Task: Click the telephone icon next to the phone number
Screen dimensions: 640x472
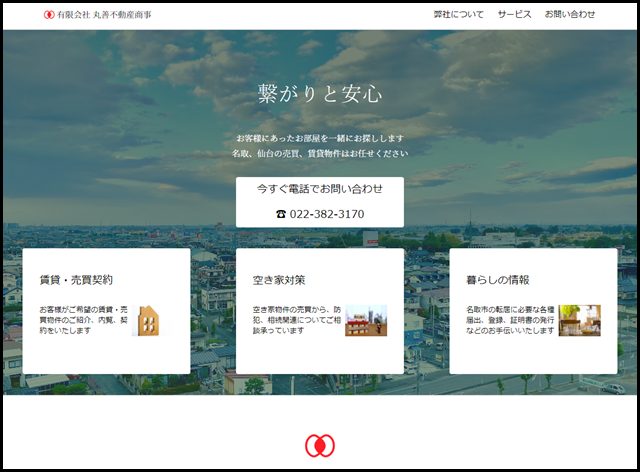Action: 281,214
